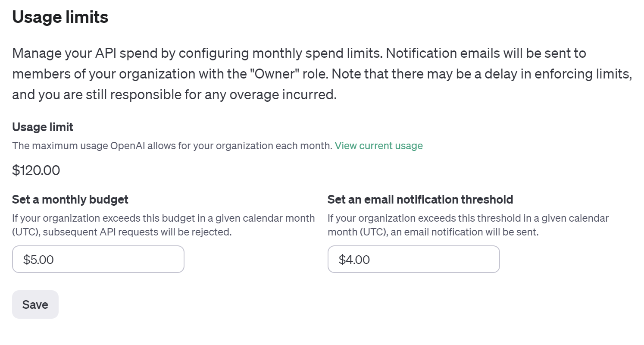Click "subsequent API requests will be rejected" text
This screenshot has width=644, height=345.
(137, 232)
